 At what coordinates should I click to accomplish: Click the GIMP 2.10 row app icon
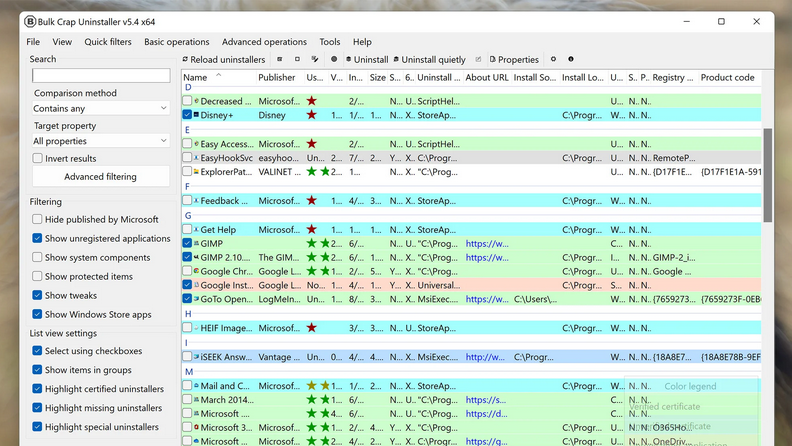196,257
